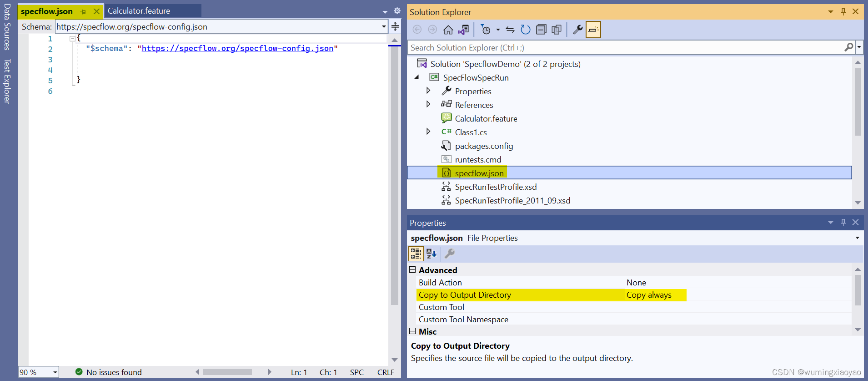Screen dimensions: 868x381
Task: Open Test Explorer side tab
Action: pyautogui.click(x=7, y=81)
